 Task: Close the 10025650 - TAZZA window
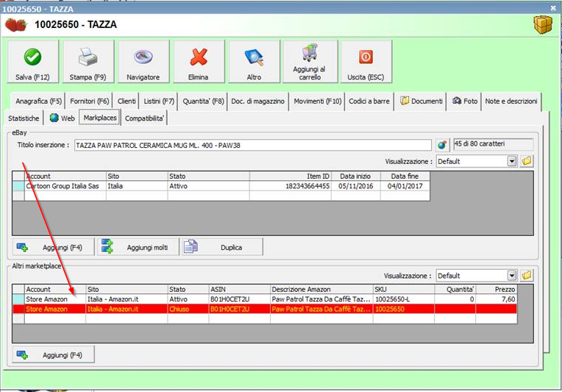(553, 7)
